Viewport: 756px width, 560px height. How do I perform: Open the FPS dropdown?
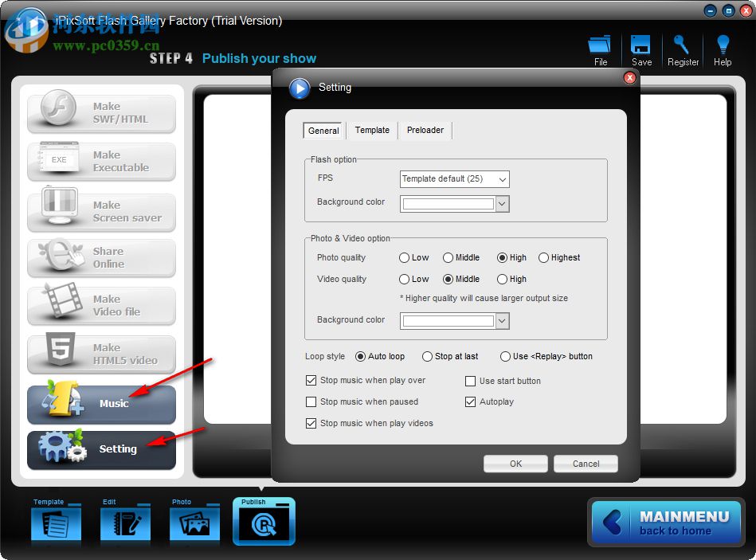point(503,178)
